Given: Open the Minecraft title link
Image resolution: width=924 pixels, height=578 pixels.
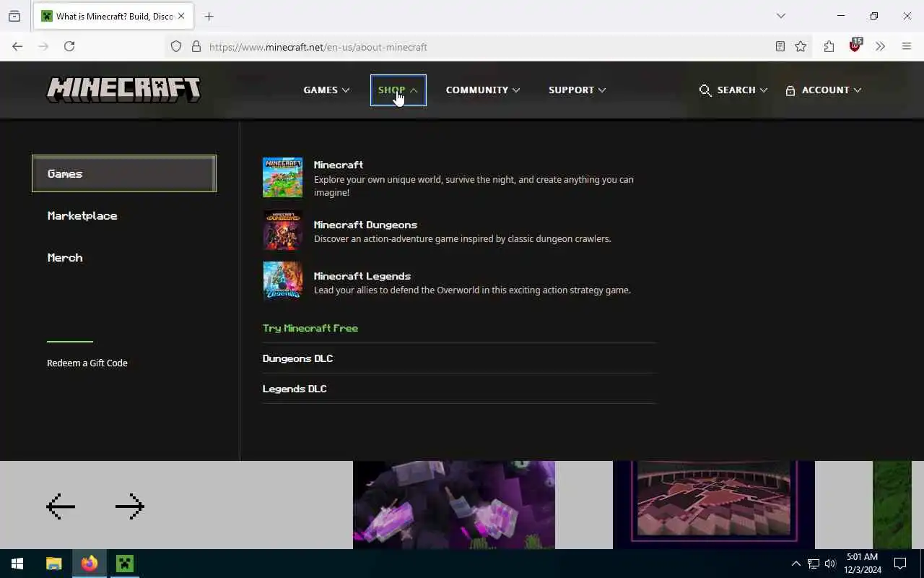Looking at the screenshot, I should [x=339, y=165].
